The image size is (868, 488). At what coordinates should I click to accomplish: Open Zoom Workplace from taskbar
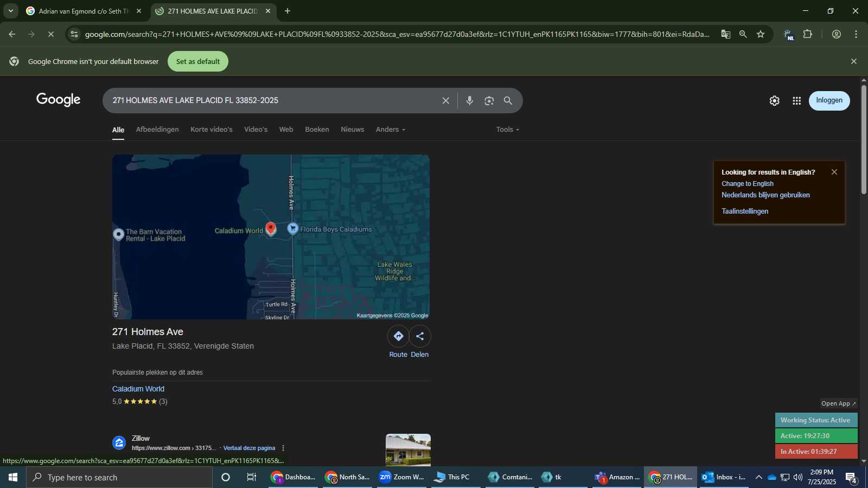coord(401,477)
